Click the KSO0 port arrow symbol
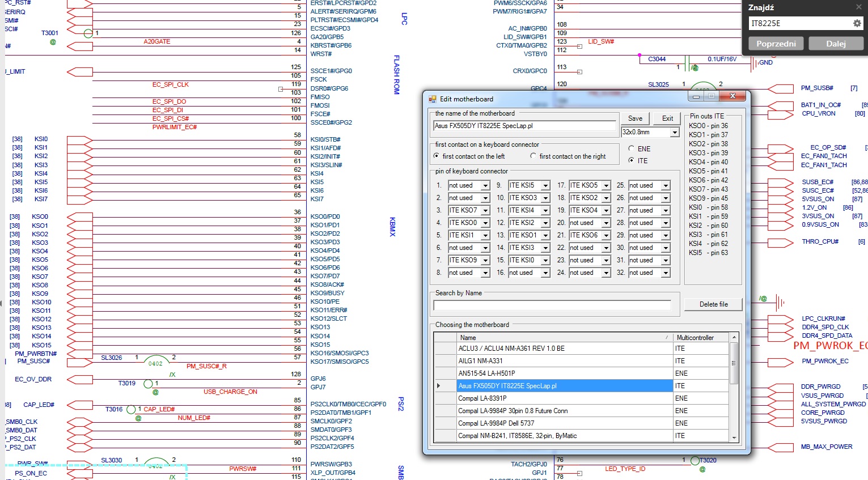Screen dimensions: 868x480 (80, 216)
